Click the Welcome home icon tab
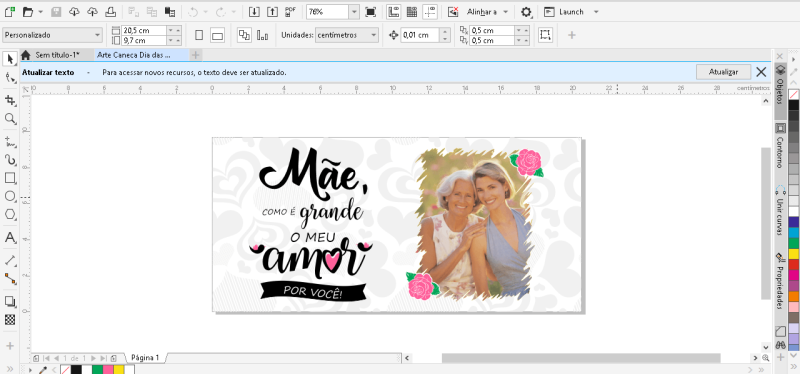 [x=26, y=55]
